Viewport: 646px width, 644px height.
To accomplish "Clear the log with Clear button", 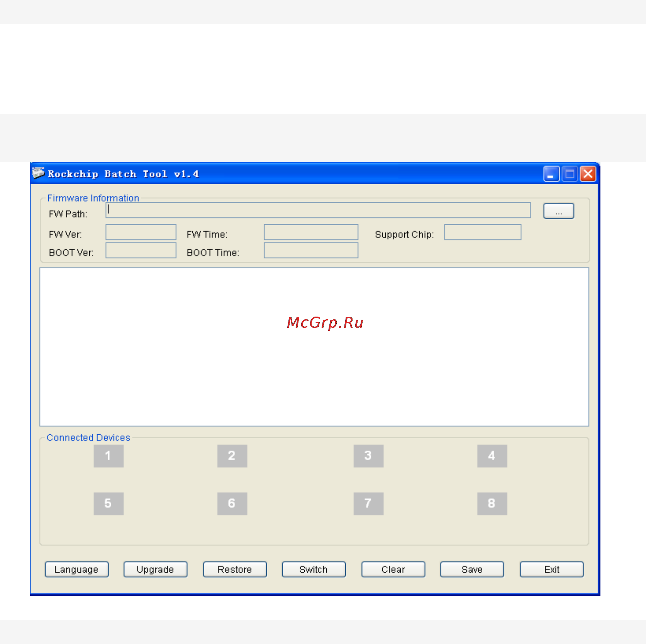I will tap(393, 569).
